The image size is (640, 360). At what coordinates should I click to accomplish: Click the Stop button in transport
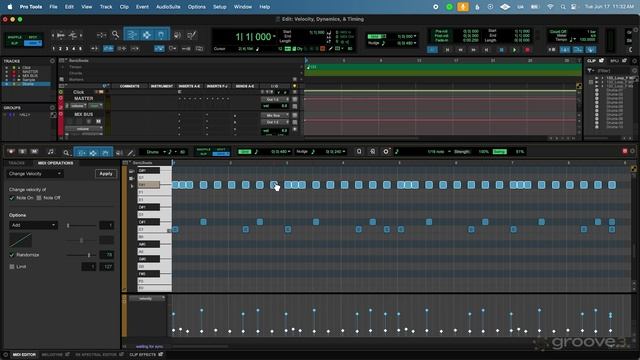[x=501, y=50]
